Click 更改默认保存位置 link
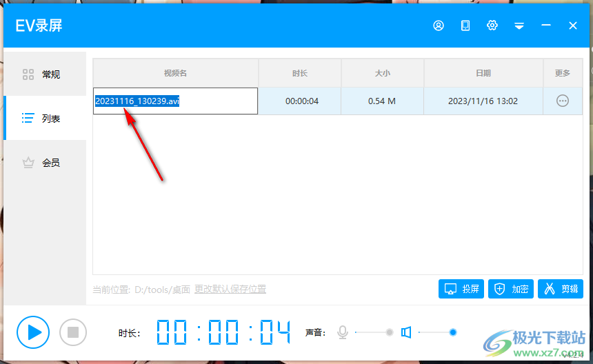This screenshot has width=593, height=364. coord(230,289)
